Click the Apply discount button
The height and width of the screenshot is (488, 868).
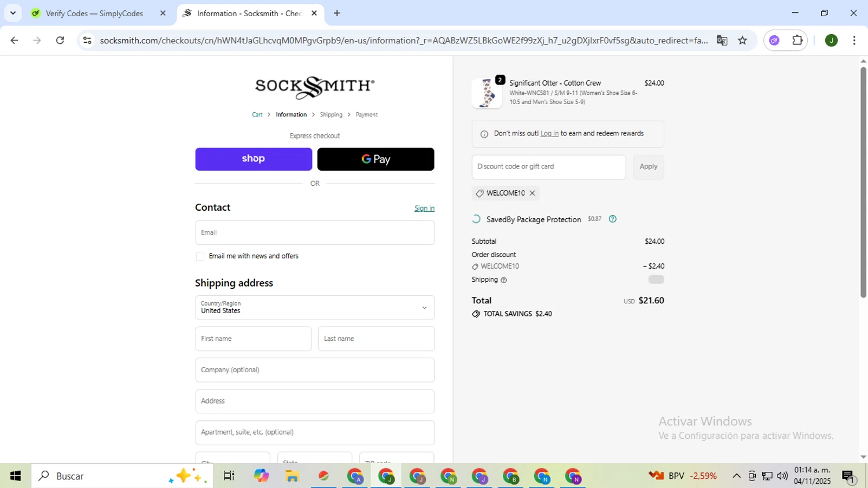tap(648, 167)
